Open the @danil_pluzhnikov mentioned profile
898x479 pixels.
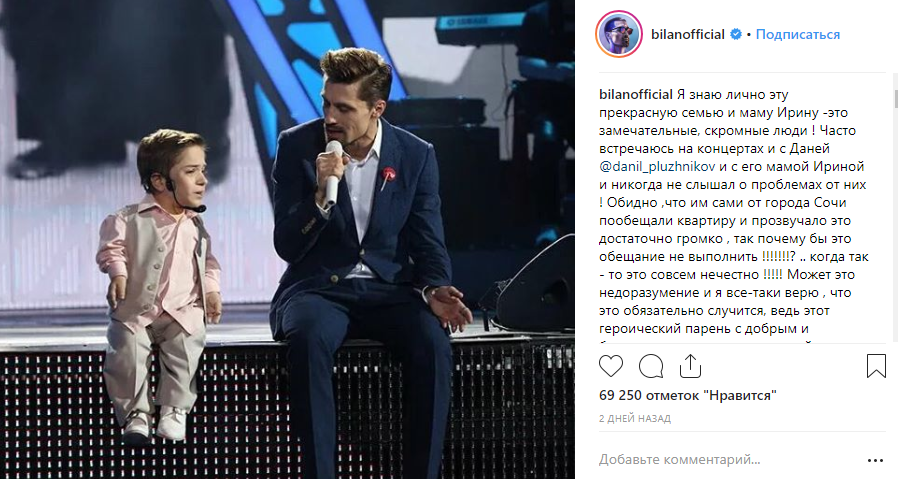pyautogui.click(x=657, y=167)
